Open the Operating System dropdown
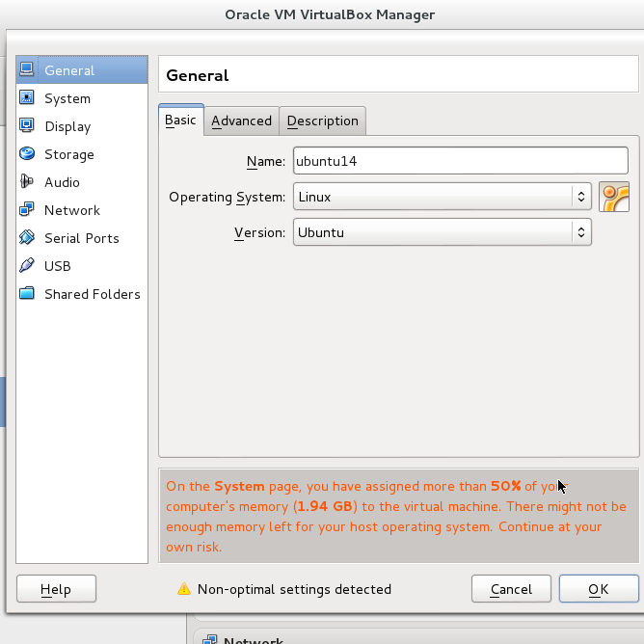The height and width of the screenshot is (644, 644). (443, 197)
